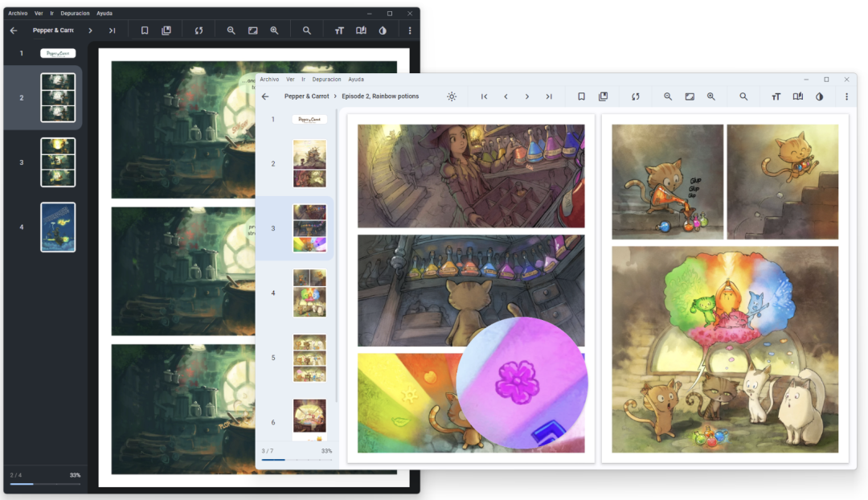
Task: Open text size settings in dark window
Action: tap(339, 31)
